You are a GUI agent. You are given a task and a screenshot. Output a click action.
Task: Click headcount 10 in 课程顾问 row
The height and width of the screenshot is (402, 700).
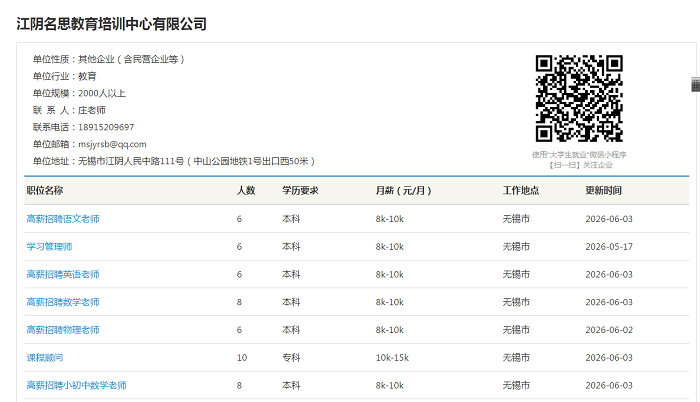tap(242, 357)
